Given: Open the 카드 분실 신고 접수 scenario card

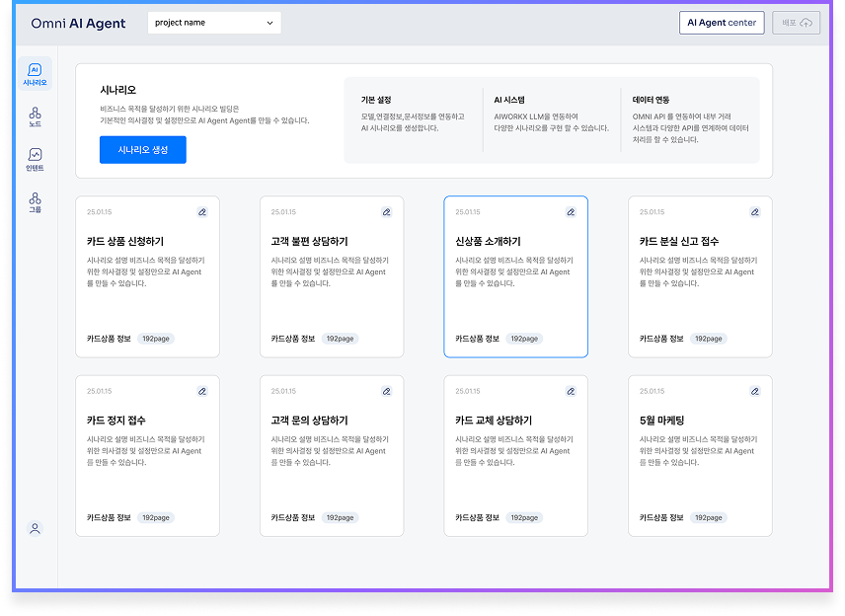Looking at the screenshot, I should 700,276.
